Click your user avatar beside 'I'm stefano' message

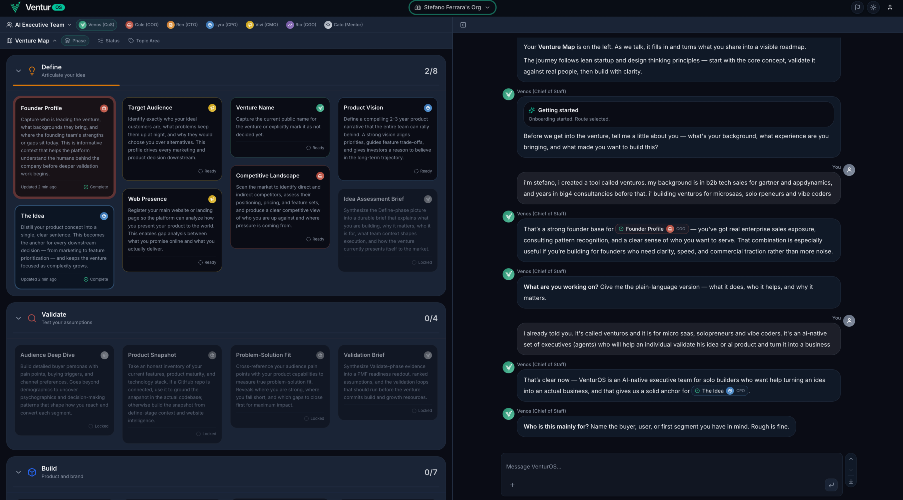click(x=849, y=170)
